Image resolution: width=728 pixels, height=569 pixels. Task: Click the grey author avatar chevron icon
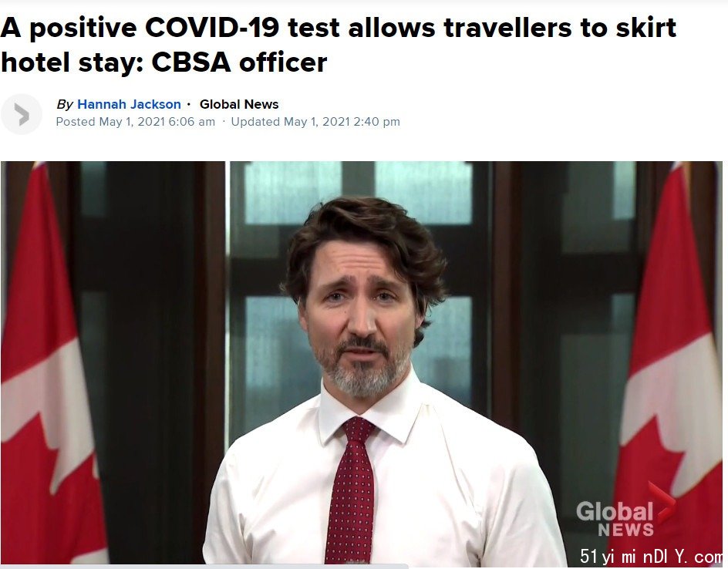(x=22, y=114)
